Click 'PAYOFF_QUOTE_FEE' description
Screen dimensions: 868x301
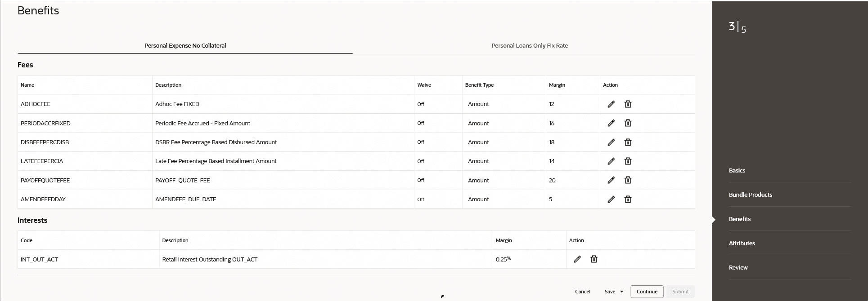click(x=182, y=180)
